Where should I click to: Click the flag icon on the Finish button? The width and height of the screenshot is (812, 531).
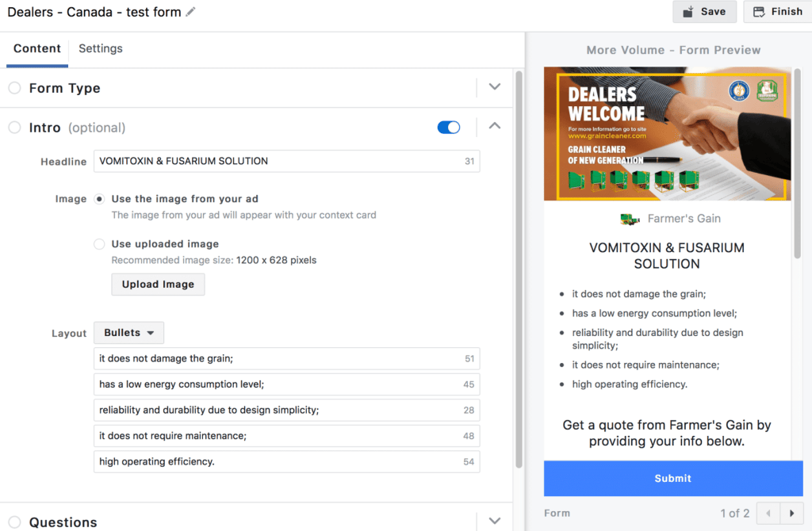click(x=759, y=11)
